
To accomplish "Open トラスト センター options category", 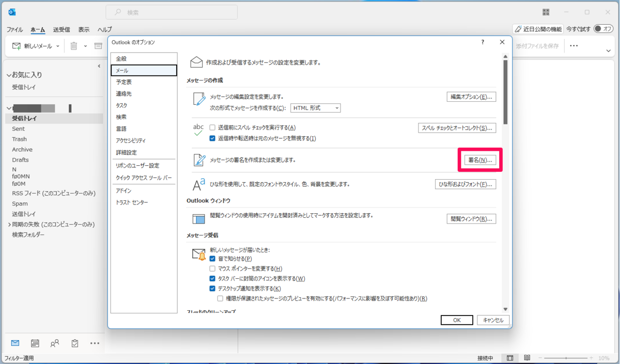I will (x=144, y=202).
